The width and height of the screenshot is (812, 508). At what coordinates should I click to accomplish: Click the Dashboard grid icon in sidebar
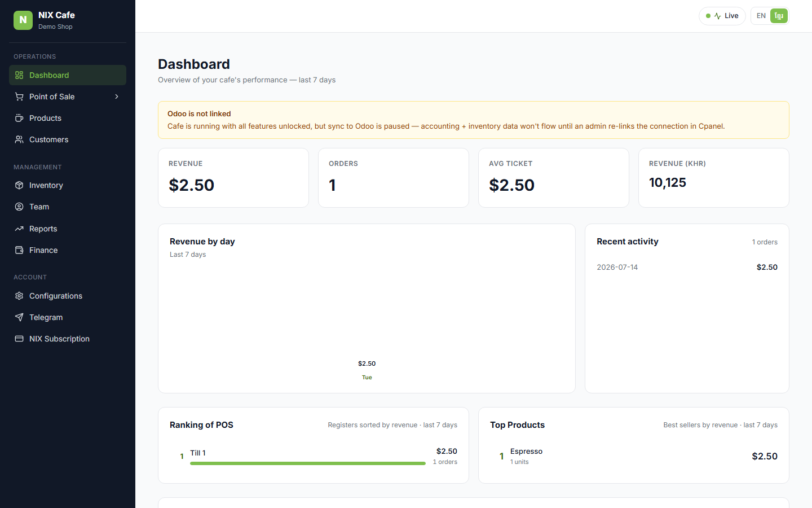click(19, 75)
